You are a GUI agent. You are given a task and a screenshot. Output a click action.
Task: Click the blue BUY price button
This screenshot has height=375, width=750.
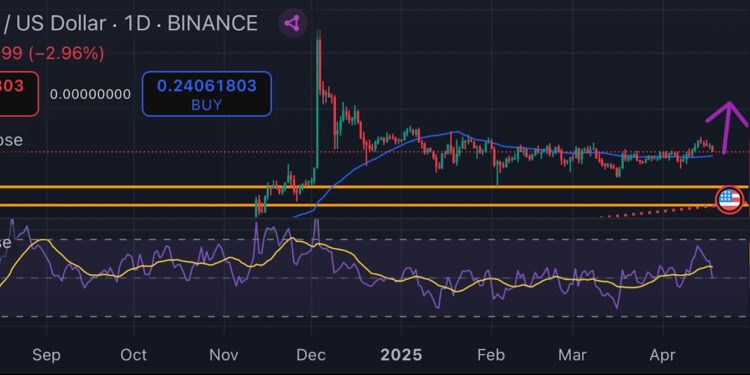[207, 94]
